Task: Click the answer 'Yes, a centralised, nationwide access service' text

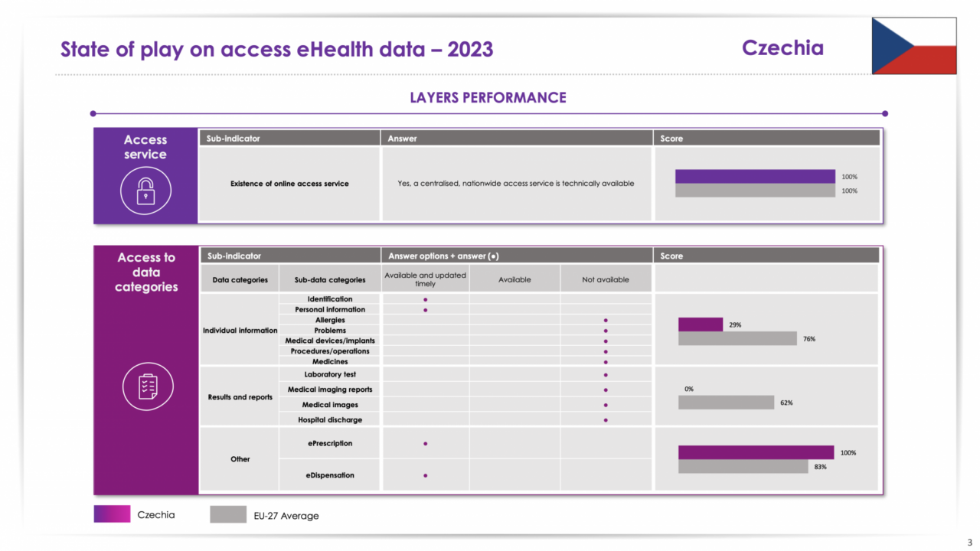Action: [516, 184]
